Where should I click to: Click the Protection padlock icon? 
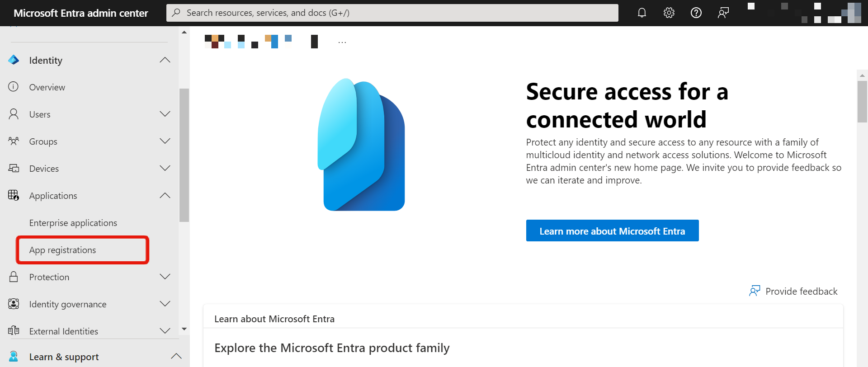(x=14, y=277)
